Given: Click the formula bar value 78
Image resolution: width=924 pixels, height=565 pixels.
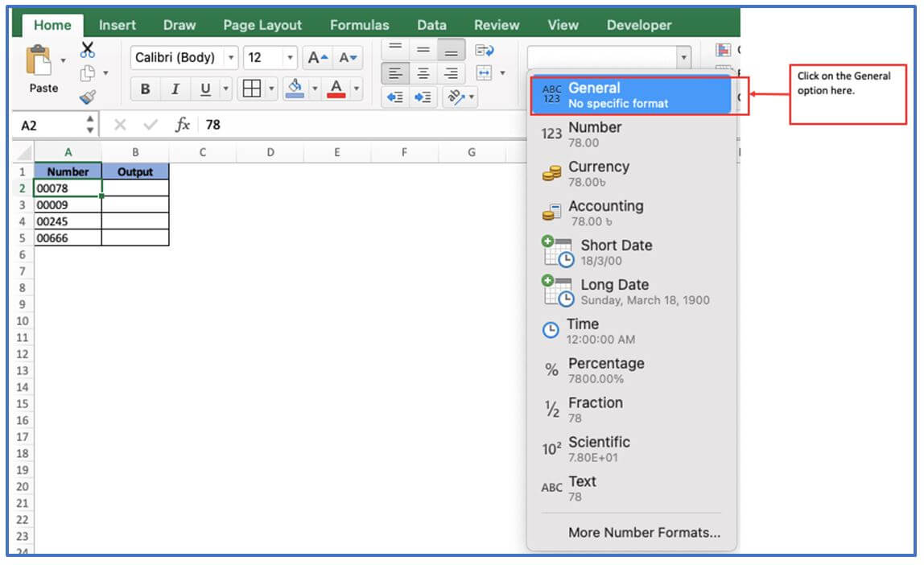Looking at the screenshot, I should [x=212, y=125].
